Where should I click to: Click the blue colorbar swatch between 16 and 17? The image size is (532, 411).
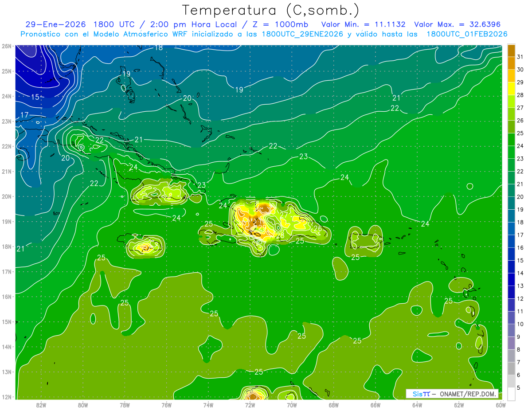click(x=511, y=241)
